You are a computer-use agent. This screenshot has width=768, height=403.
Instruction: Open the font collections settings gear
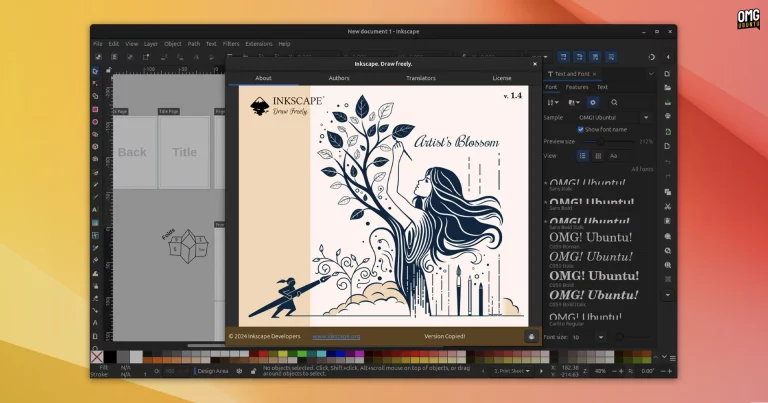(592, 102)
